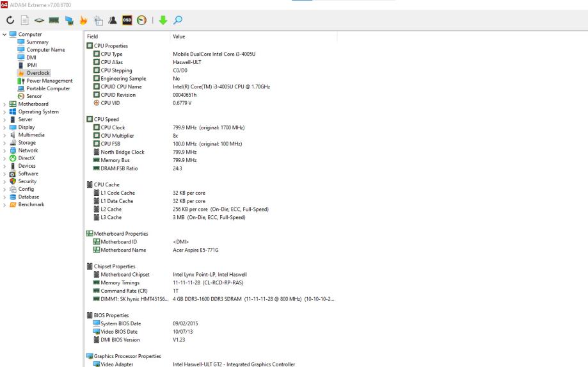Expand the DirectX node arrow
Viewport: 588px width, 367px height.
tap(4, 158)
